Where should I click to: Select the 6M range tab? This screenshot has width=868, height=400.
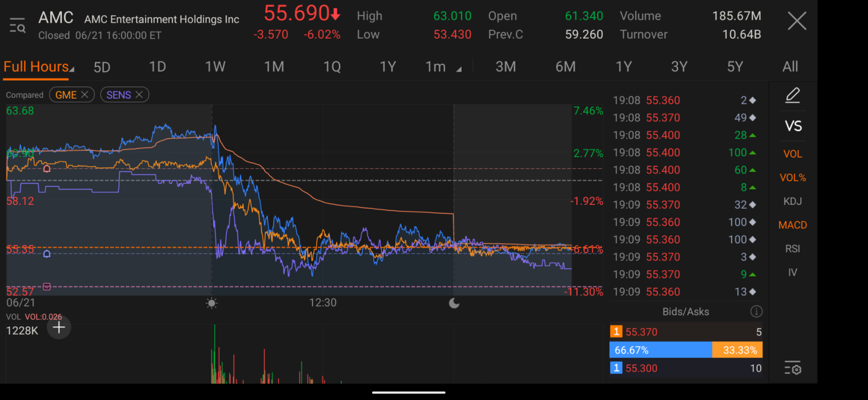click(565, 67)
